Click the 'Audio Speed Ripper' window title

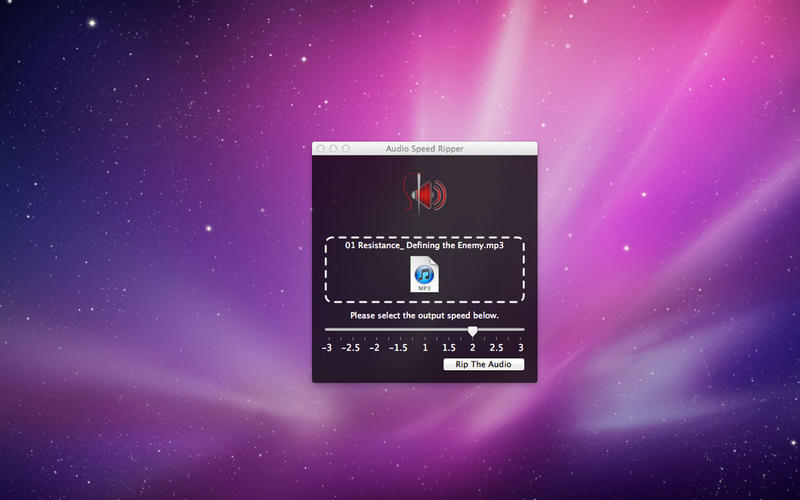tap(424, 148)
